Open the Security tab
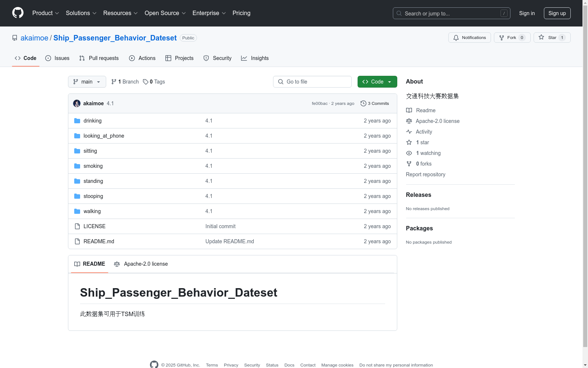This screenshot has height=368, width=588. coord(218,58)
